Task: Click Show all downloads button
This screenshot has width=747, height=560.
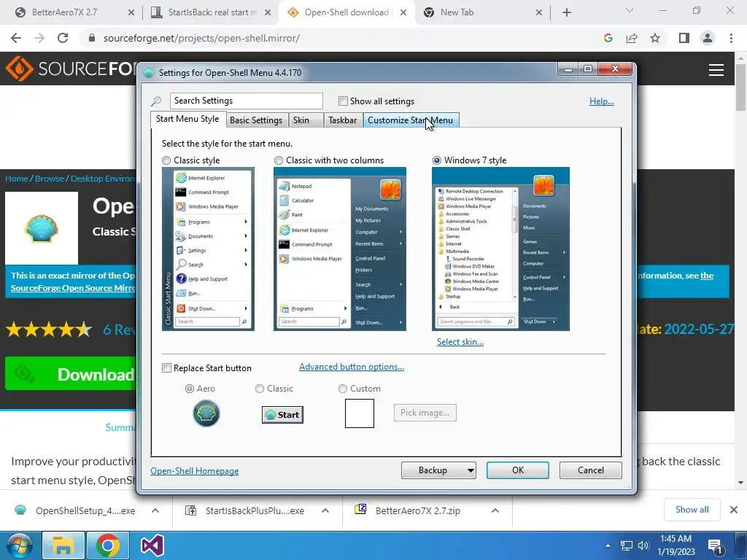Action: pos(692,510)
